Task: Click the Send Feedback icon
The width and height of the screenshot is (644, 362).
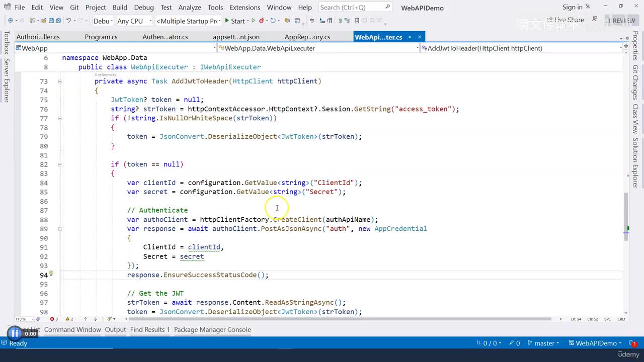Action: 595,19
